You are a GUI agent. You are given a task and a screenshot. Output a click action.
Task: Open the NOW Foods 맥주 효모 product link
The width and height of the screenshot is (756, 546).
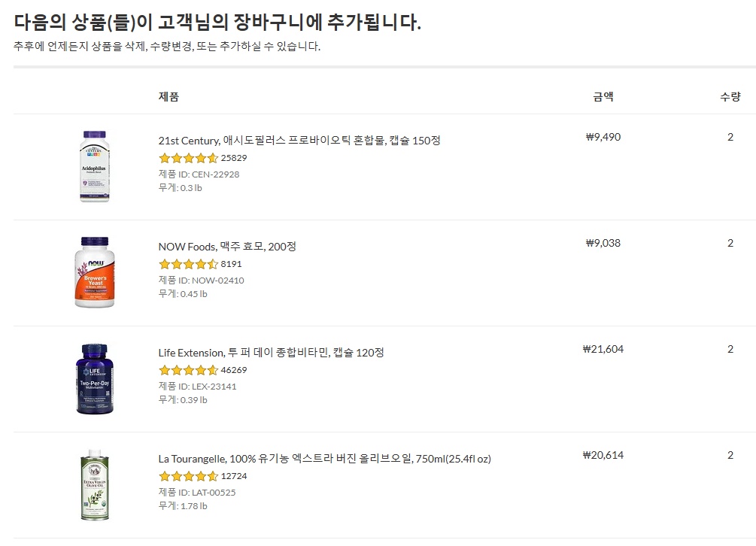pyautogui.click(x=227, y=246)
